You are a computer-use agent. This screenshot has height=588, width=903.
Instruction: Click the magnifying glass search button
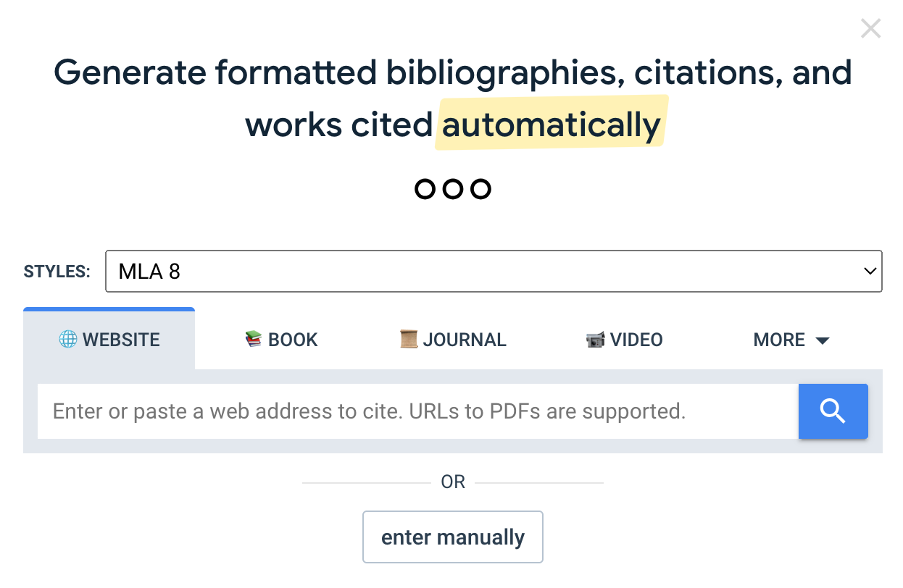click(x=833, y=411)
